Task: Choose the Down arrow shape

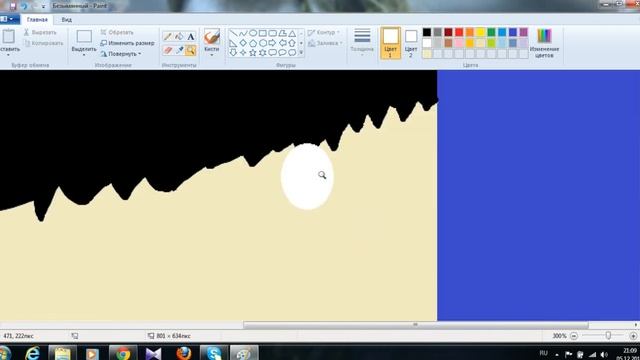Action: 233,53
